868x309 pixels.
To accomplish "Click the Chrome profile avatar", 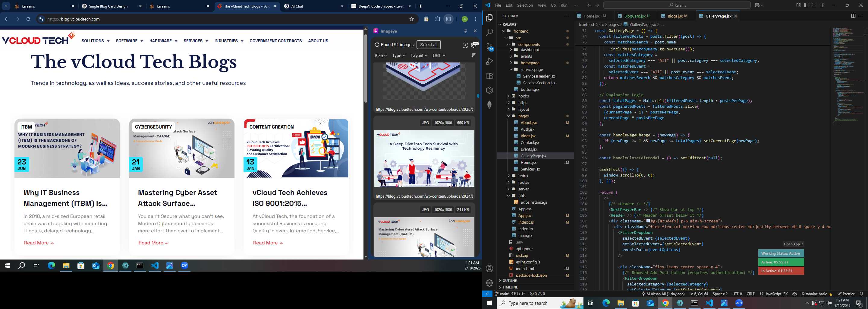I will [465, 19].
